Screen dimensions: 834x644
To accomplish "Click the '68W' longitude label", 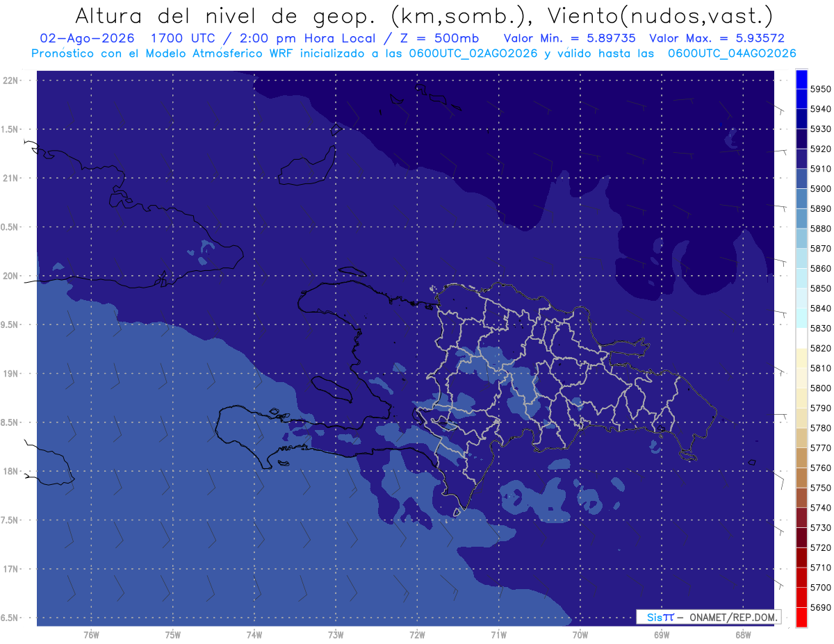I will [743, 635].
